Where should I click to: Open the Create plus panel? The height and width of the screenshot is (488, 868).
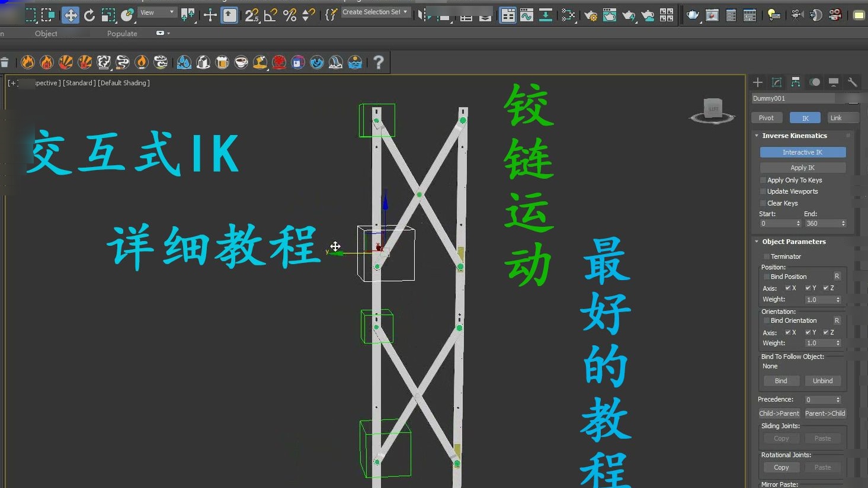[x=758, y=82]
